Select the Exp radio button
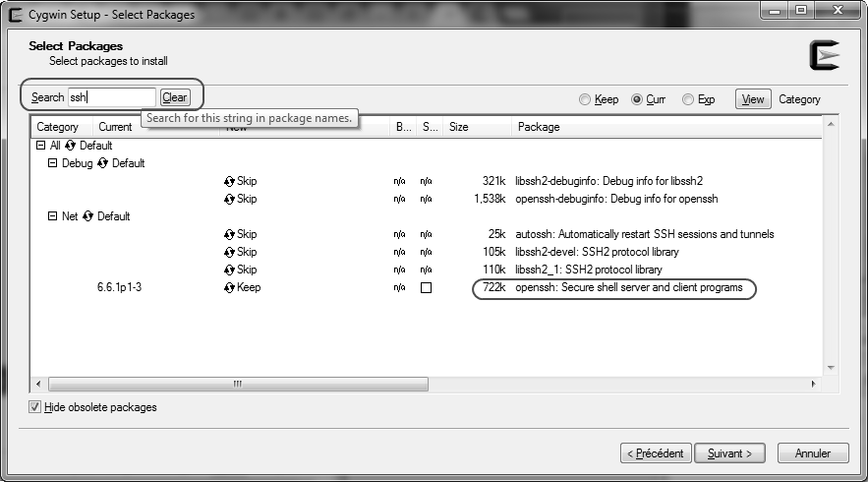The width and height of the screenshot is (868, 482). pyautogui.click(x=687, y=99)
